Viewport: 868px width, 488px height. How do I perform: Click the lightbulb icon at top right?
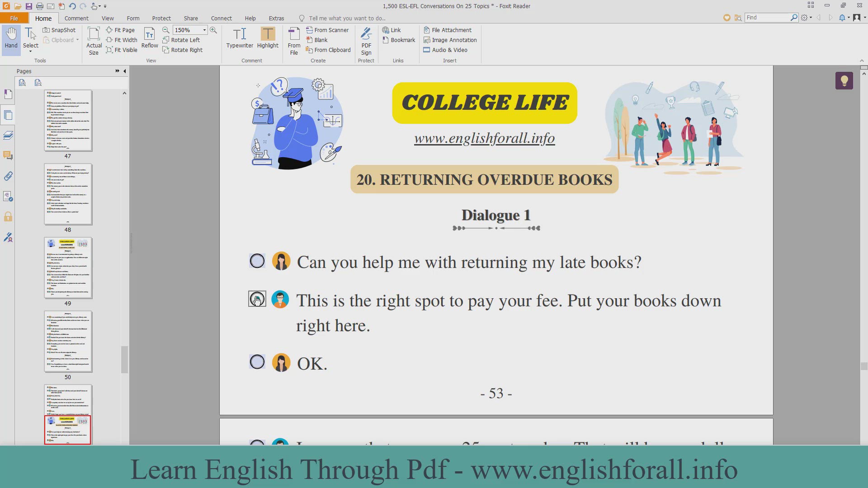tap(844, 81)
